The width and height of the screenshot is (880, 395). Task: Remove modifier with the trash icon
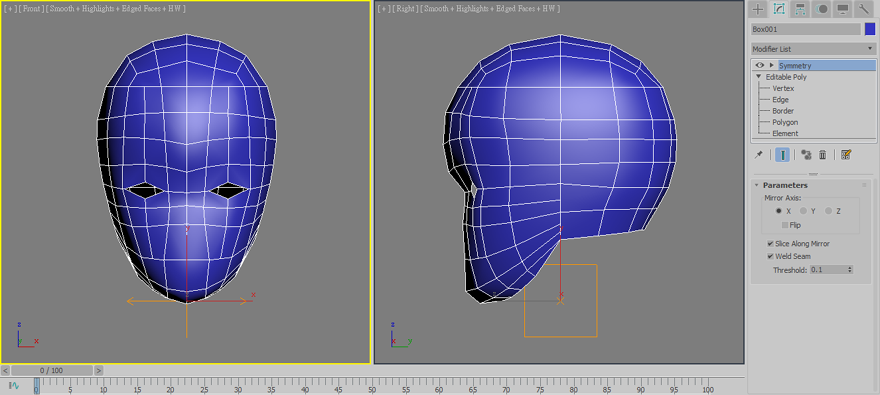coord(823,155)
